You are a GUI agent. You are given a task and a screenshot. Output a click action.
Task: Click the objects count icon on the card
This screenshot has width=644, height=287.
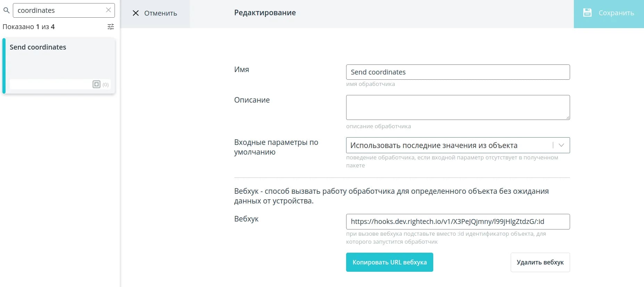pos(97,84)
